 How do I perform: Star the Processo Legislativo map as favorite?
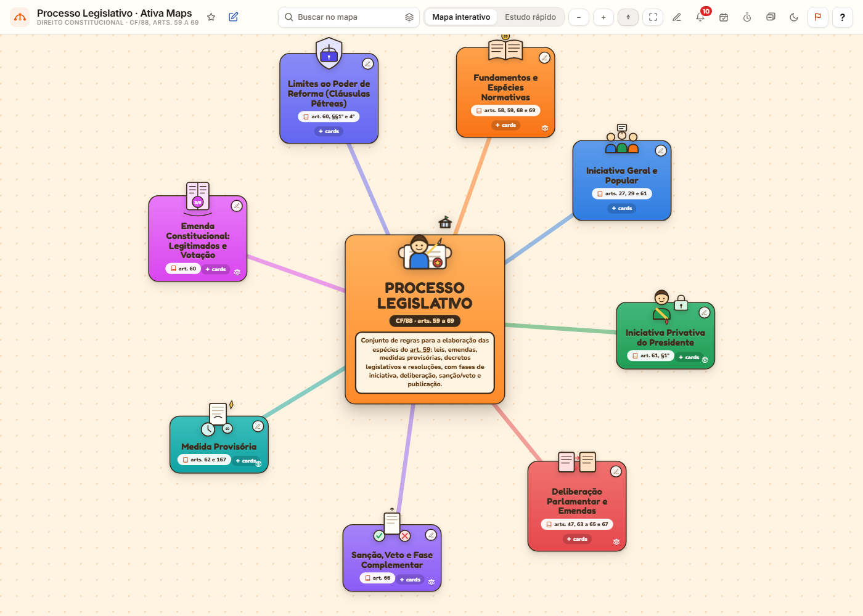[x=211, y=17]
